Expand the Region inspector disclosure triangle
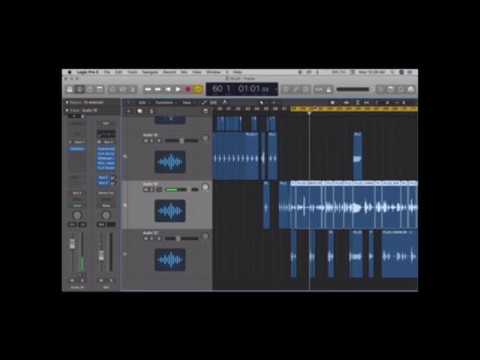 pyautogui.click(x=67, y=102)
